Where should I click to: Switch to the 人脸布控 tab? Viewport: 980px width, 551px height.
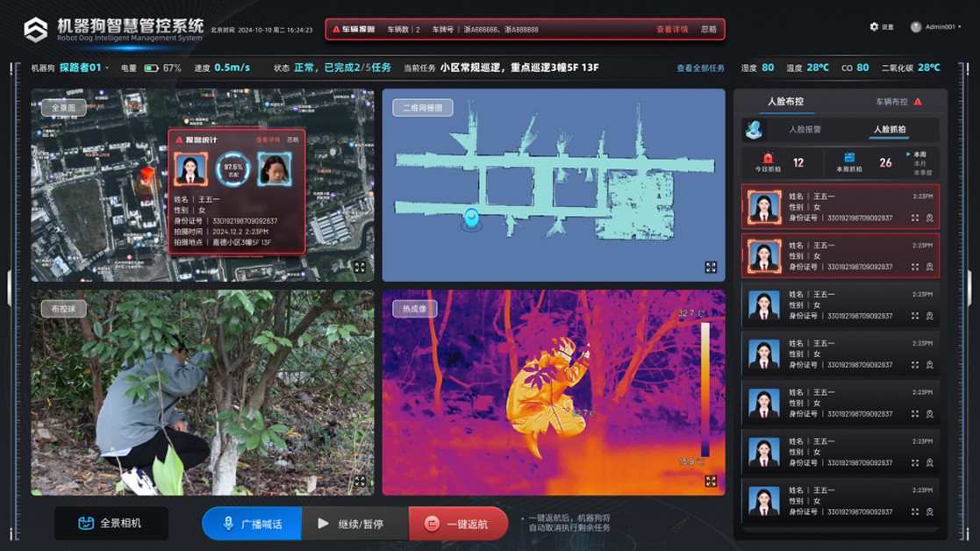785,101
